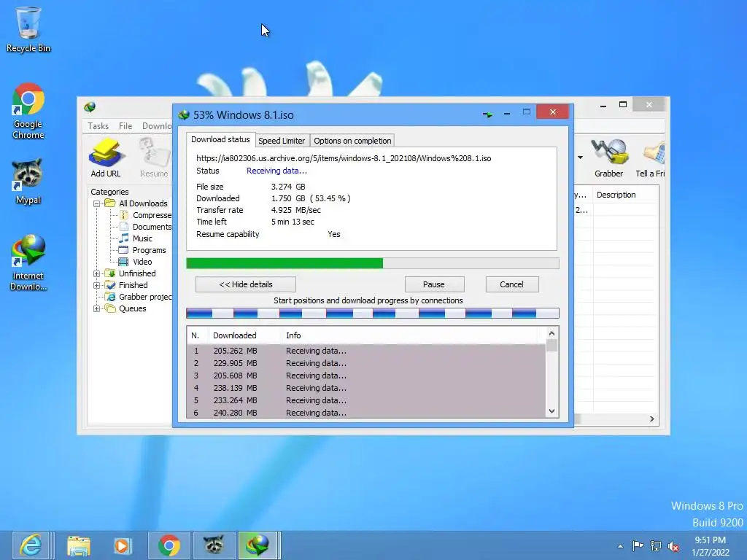
Task: Click the connections list scrollbar thumb
Action: (x=551, y=345)
